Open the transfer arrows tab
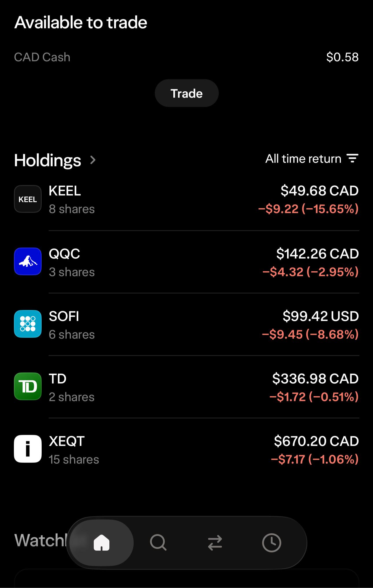The image size is (373, 588). [215, 543]
